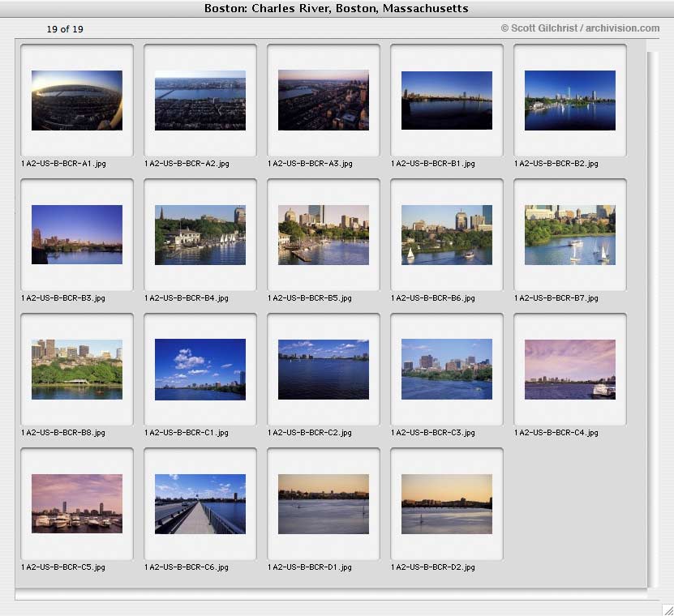The height and width of the screenshot is (616, 674).
Task: Select the 1A2-US-B-BCR-B7 image thumbnail
Action: click(x=570, y=235)
